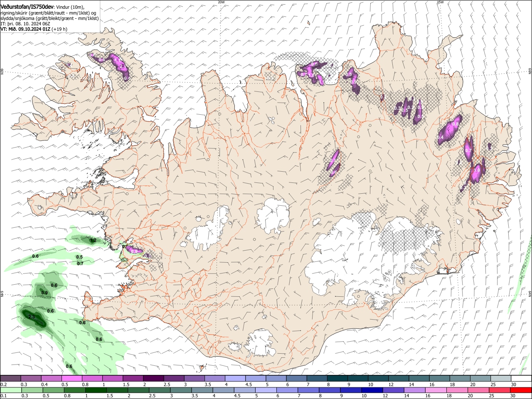Click the light lavender 4 mm swatch, upper legend

235,379
